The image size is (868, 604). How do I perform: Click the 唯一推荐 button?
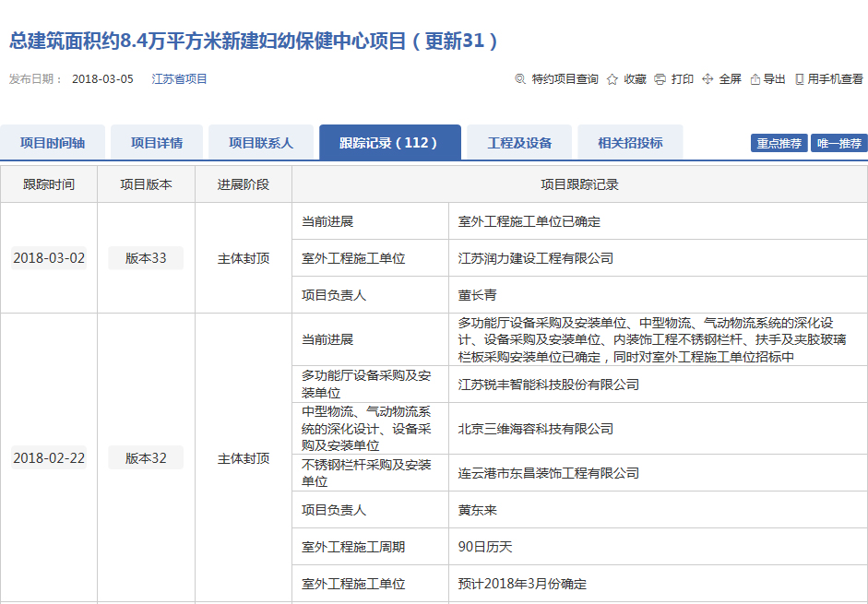tap(839, 143)
